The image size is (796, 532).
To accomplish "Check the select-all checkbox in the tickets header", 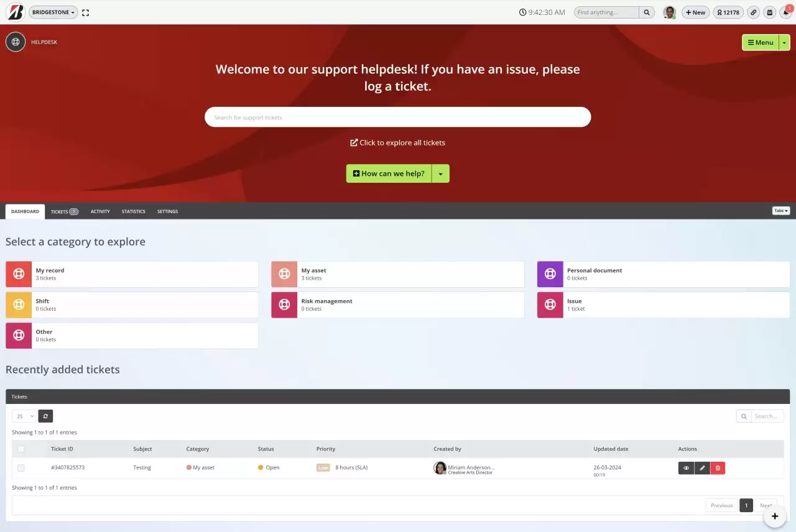I will (x=21, y=449).
